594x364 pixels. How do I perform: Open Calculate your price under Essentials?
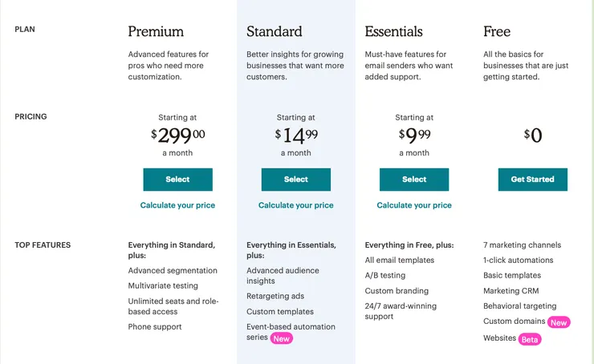[414, 205]
